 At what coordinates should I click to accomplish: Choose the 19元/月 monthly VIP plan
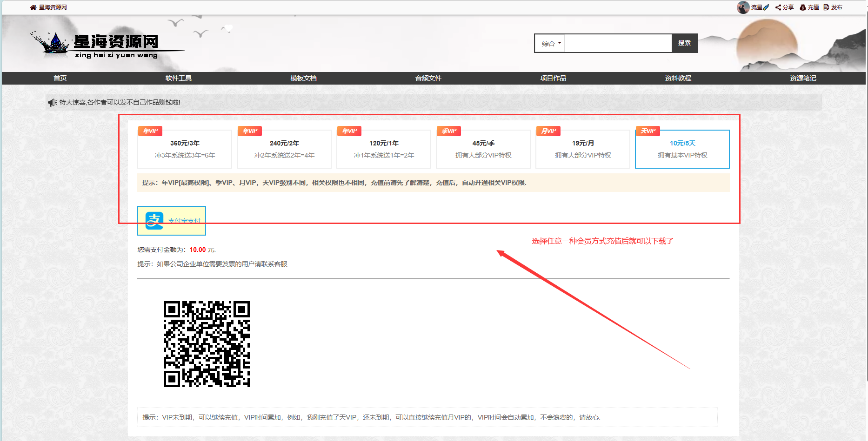point(583,149)
